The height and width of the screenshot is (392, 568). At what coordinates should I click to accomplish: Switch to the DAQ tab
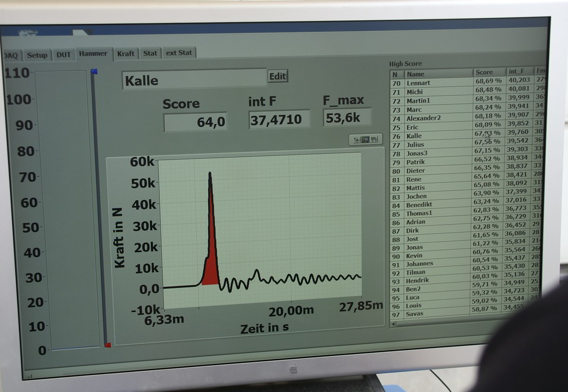click(x=10, y=55)
